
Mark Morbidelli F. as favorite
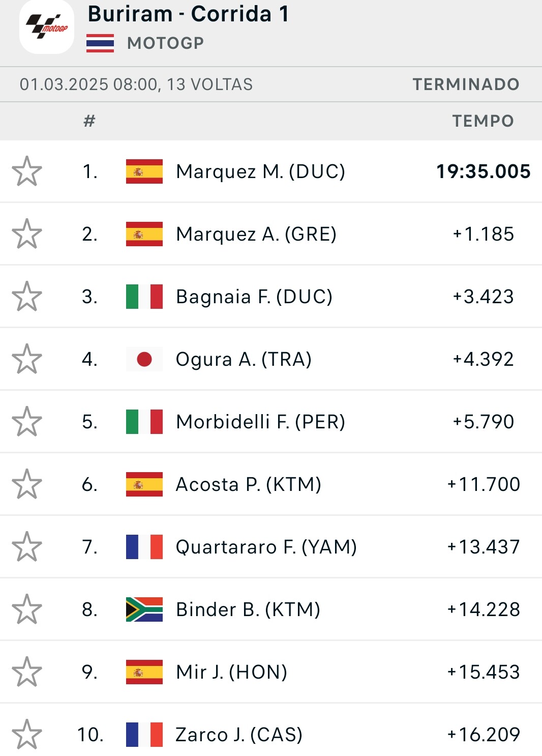pos(27,422)
